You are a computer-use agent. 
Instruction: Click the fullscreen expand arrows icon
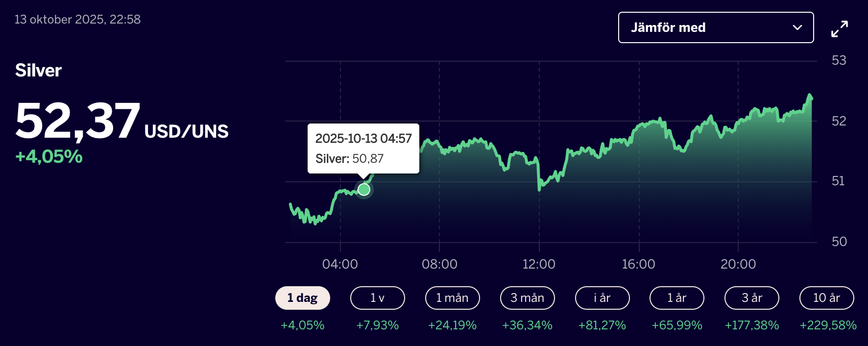click(839, 29)
